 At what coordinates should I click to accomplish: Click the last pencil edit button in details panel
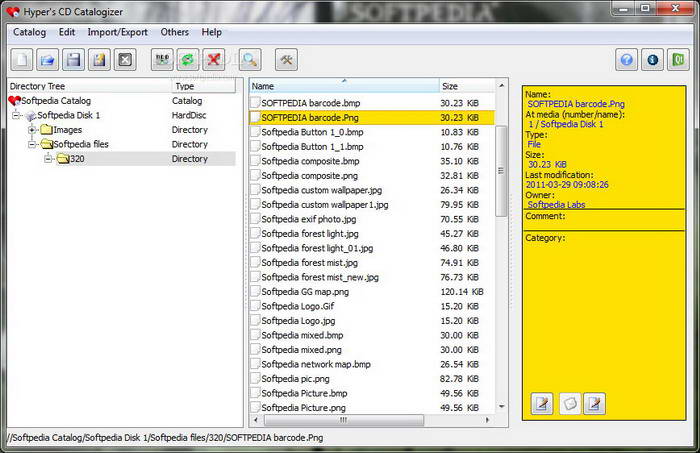pos(595,404)
